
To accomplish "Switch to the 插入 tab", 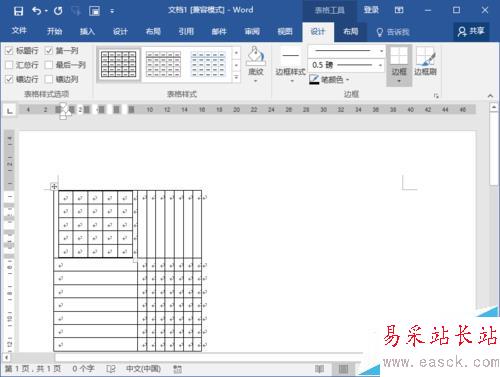I will point(87,31).
